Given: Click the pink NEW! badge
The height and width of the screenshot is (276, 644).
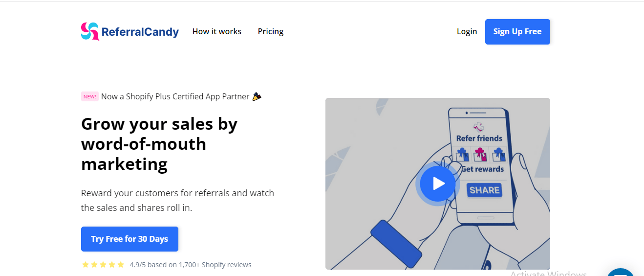Looking at the screenshot, I should (x=90, y=96).
